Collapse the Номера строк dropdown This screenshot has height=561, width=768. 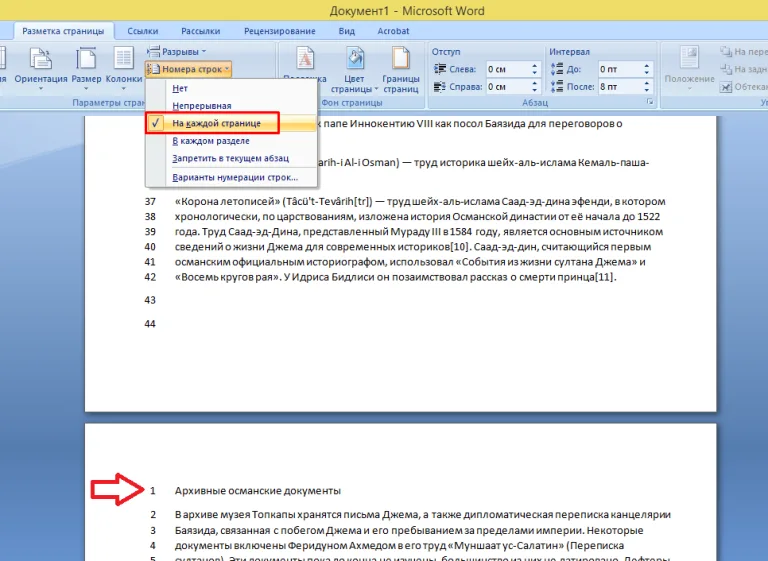[189, 69]
